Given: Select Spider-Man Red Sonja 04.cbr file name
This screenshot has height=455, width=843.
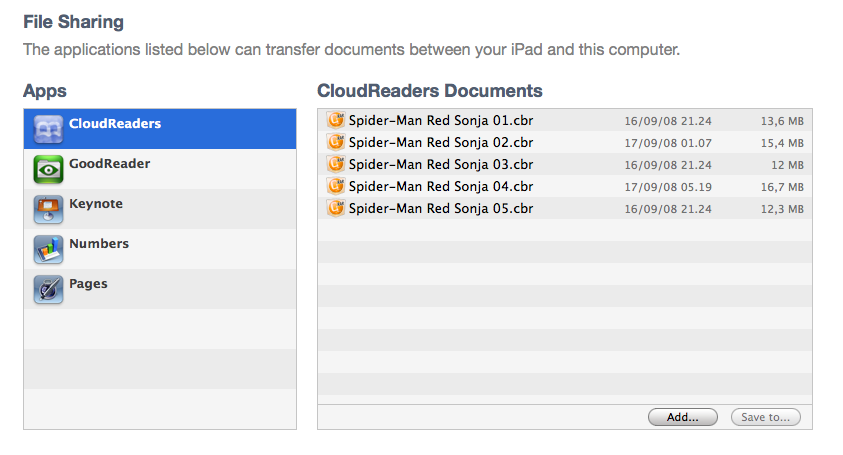Looking at the screenshot, I should 441,187.
